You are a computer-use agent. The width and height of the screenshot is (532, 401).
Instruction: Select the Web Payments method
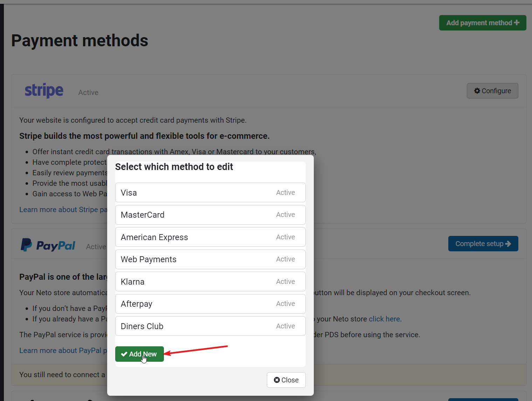[x=210, y=259]
